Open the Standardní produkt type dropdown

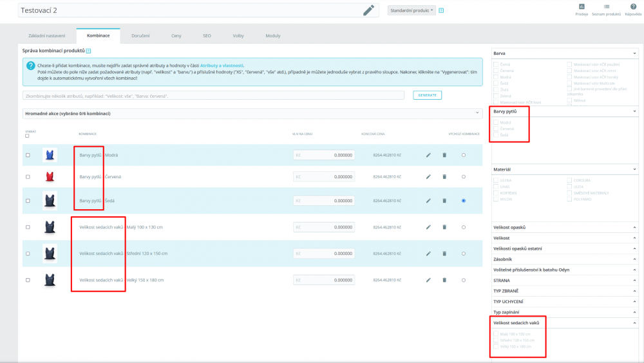pyautogui.click(x=412, y=10)
